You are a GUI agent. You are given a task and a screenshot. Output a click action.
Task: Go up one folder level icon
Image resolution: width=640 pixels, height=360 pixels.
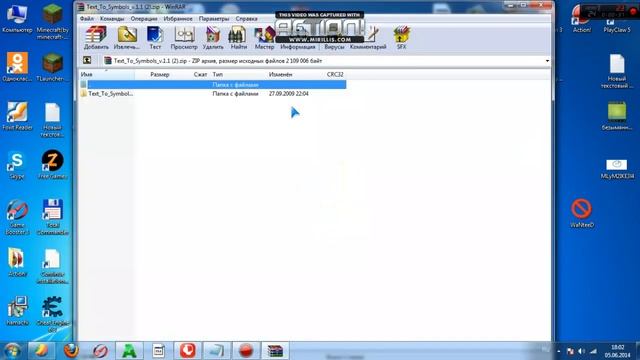87,60
